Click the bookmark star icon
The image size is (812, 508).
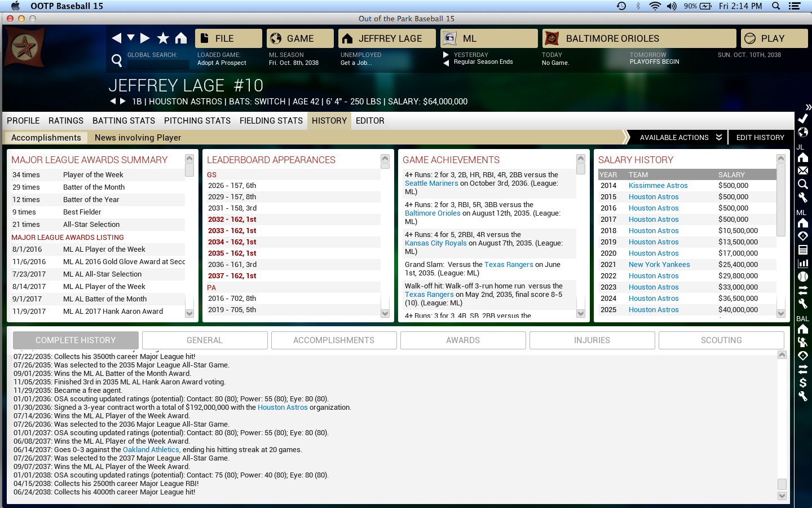coord(163,38)
